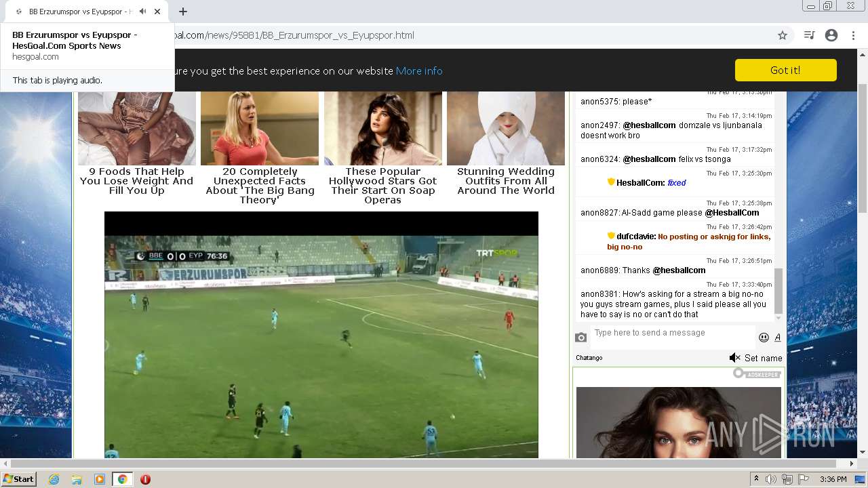Click the chat panel scrollbar thumb
Image resolution: width=868 pixels, height=488 pixels.
pos(778,290)
